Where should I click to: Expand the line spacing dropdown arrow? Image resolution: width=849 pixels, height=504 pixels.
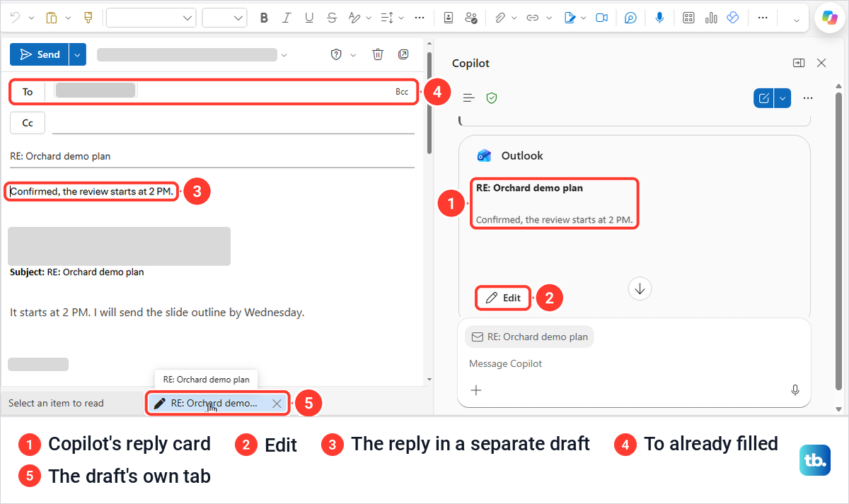(x=401, y=18)
